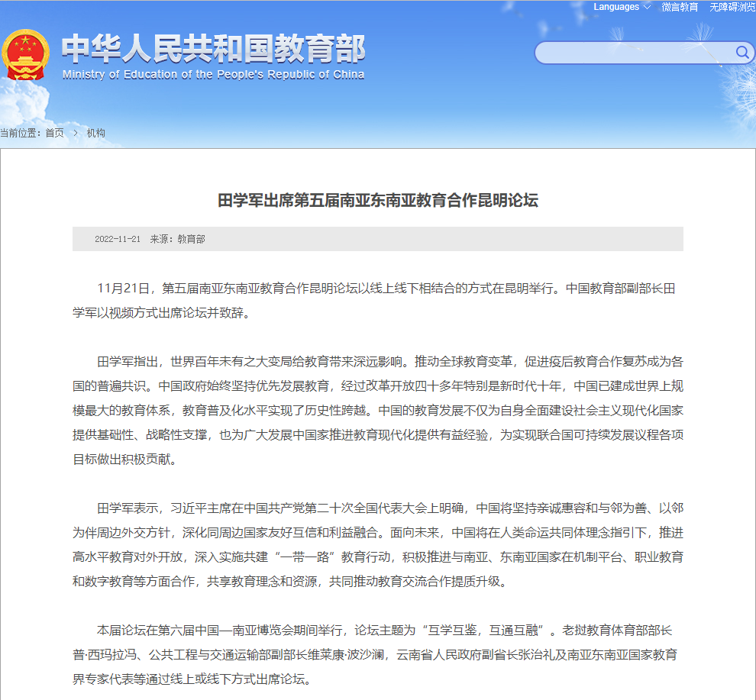Open the 微言教育 link
756x700 pixels.
pos(680,7)
